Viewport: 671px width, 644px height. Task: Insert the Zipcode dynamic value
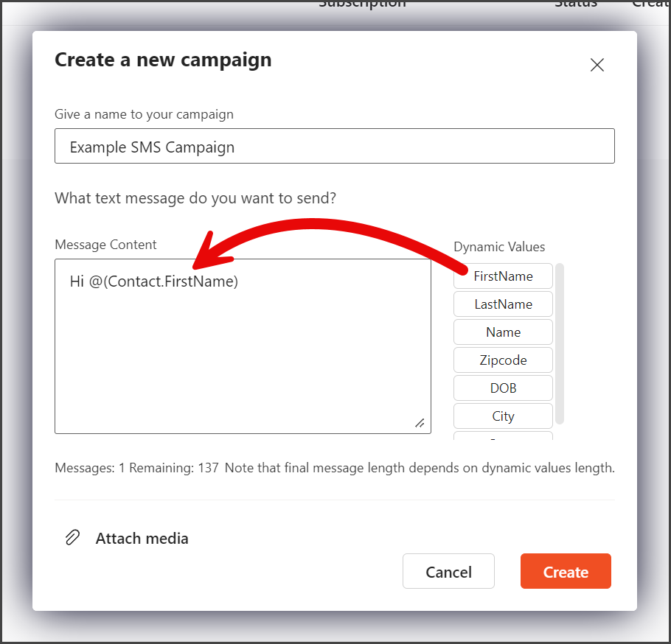click(503, 360)
